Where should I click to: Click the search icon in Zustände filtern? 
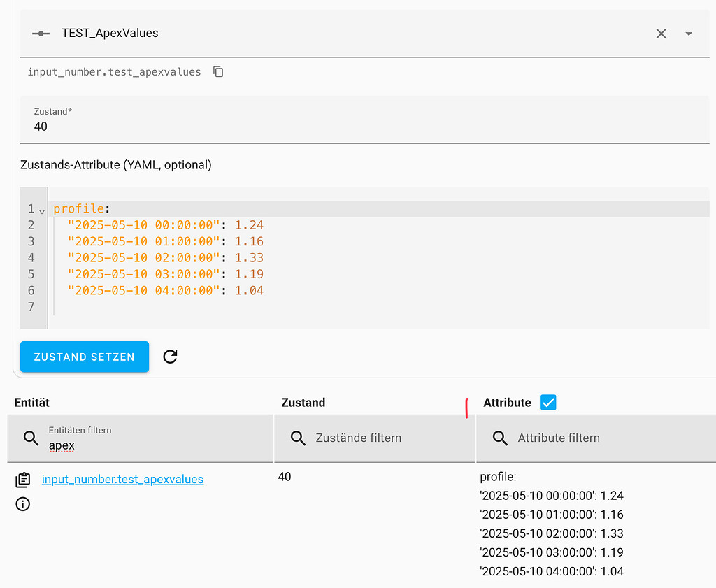click(x=298, y=438)
